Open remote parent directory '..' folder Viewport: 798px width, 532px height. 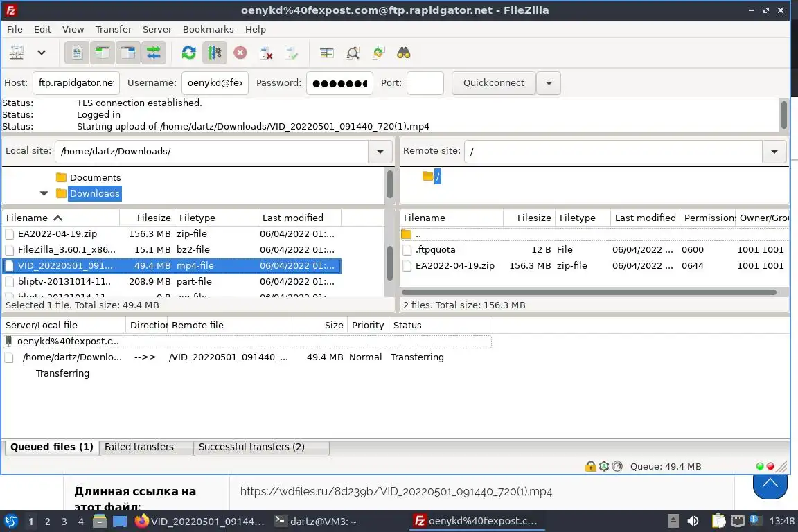[x=594, y=234]
